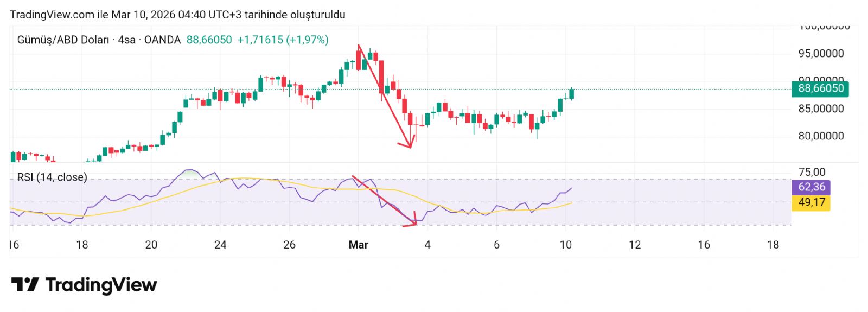Click the 24 date label on time axis

(x=220, y=245)
